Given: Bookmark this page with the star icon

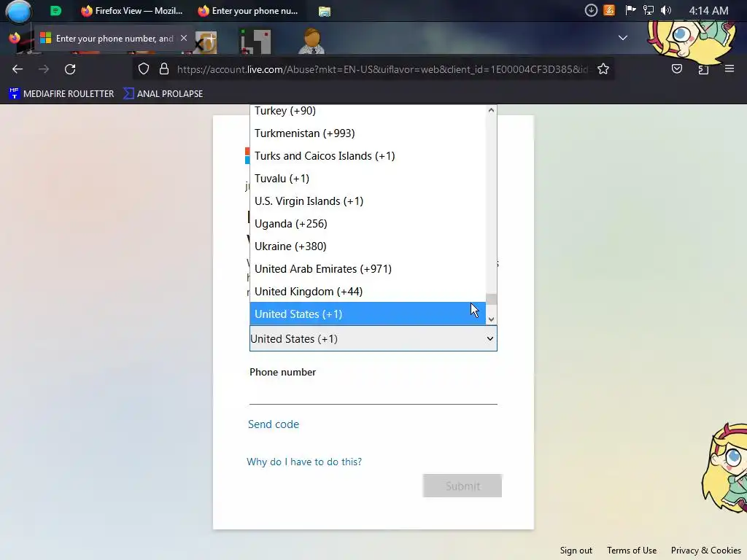Looking at the screenshot, I should [603, 69].
